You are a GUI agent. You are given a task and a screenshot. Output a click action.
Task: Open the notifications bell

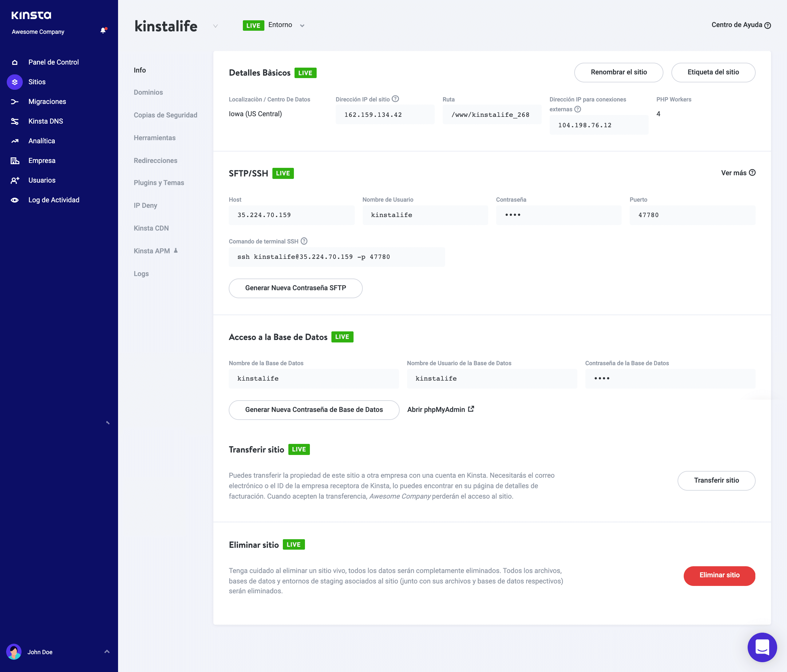click(x=103, y=30)
